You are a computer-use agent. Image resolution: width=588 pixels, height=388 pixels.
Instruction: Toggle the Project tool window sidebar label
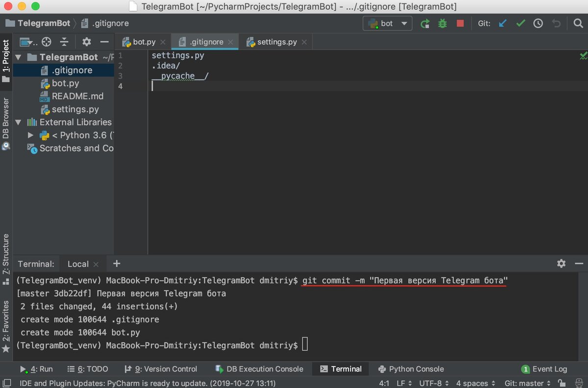pyautogui.click(x=6, y=59)
